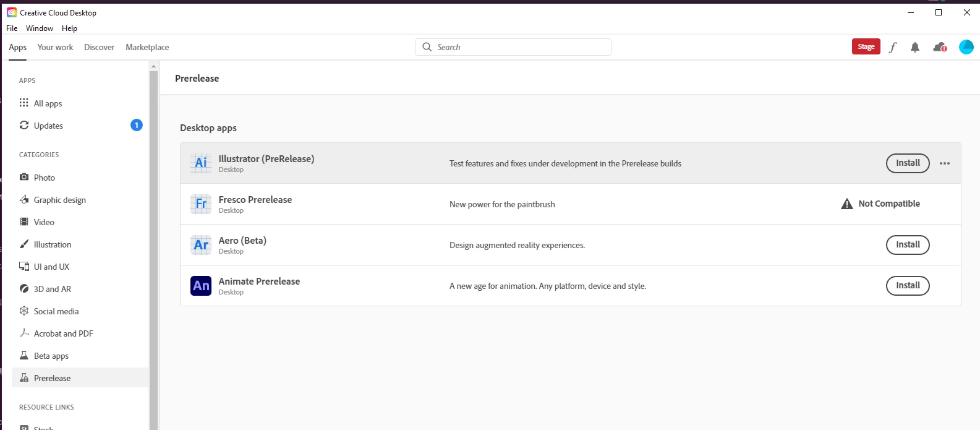
Task: Select the Beta apps category label
Action: point(51,356)
